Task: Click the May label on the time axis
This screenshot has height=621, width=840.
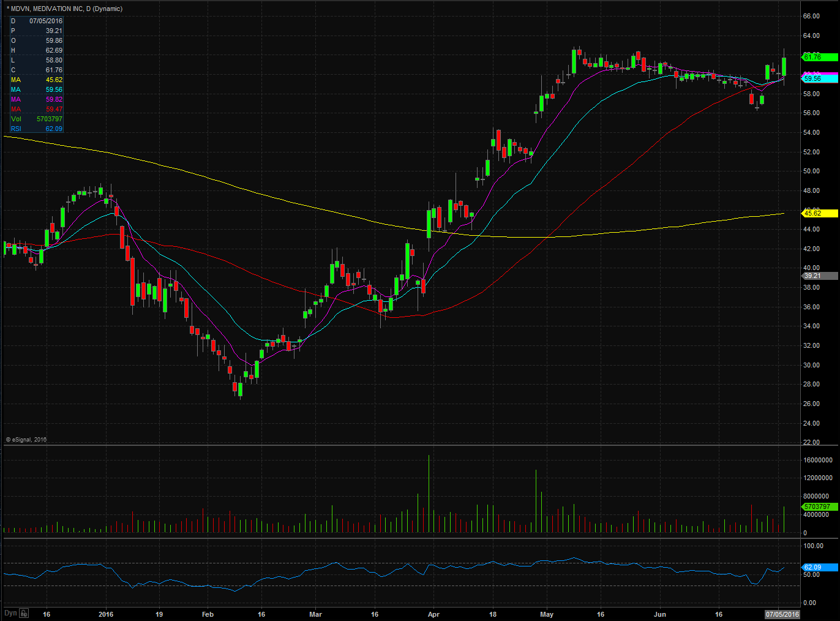Action: (547, 614)
